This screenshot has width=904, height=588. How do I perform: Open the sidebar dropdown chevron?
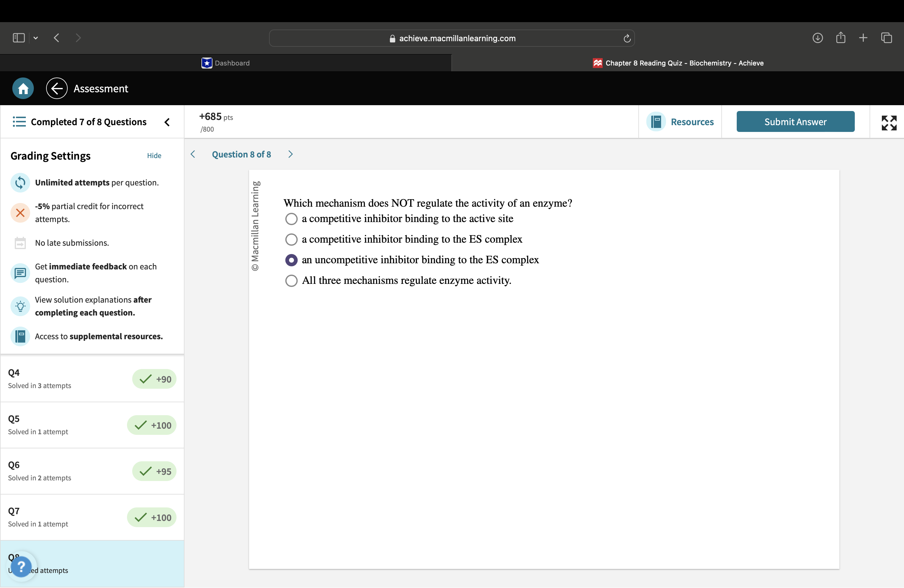click(x=36, y=38)
